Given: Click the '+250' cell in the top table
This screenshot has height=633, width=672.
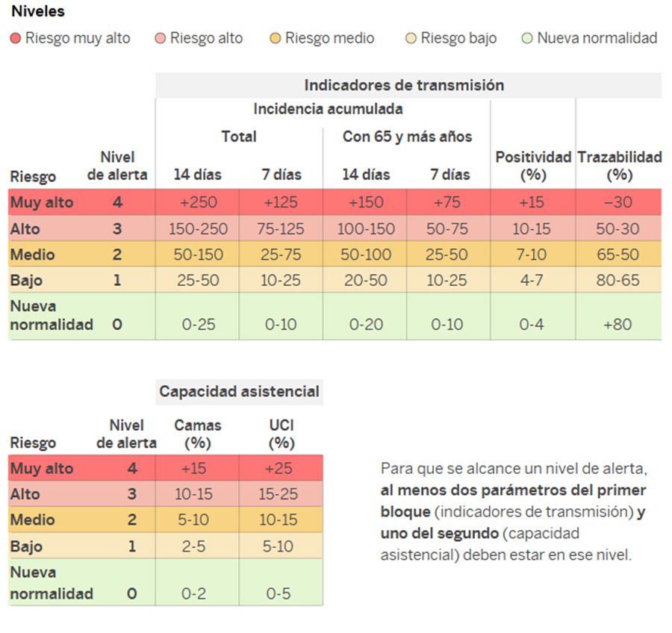Looking at the screenshot, I should [197, 202].
